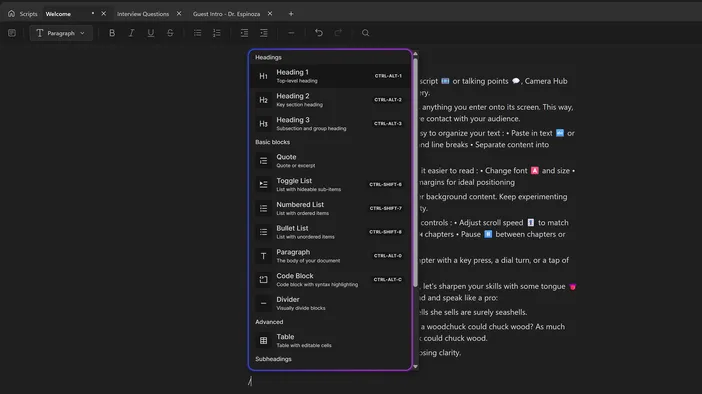702x394 pixels.
Task: Toggle underline formatting
Action: (150, 33)
